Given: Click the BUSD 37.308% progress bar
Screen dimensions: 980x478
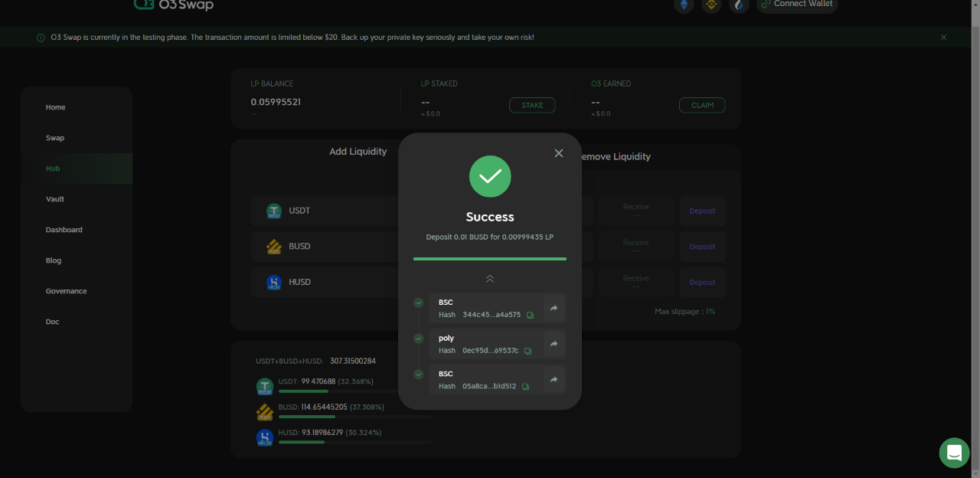Looking at the screenshot, I should 355,417.
